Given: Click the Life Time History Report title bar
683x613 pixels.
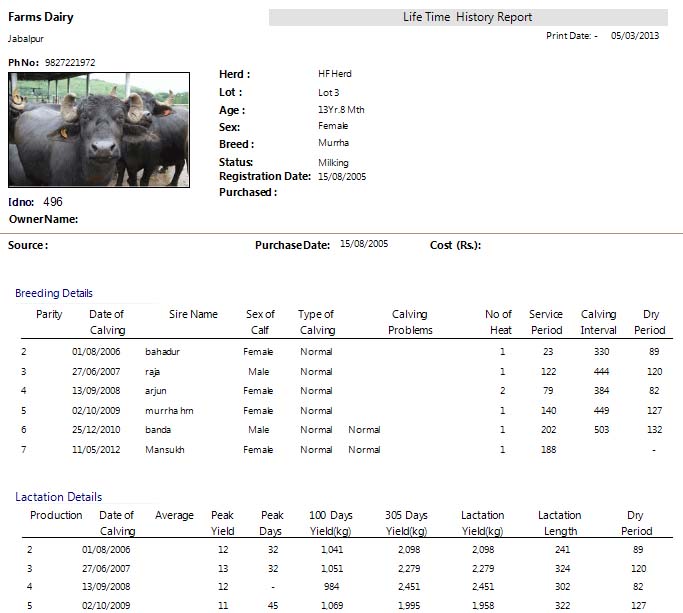Looking at the screenshot, I should (x=468, y=17).
